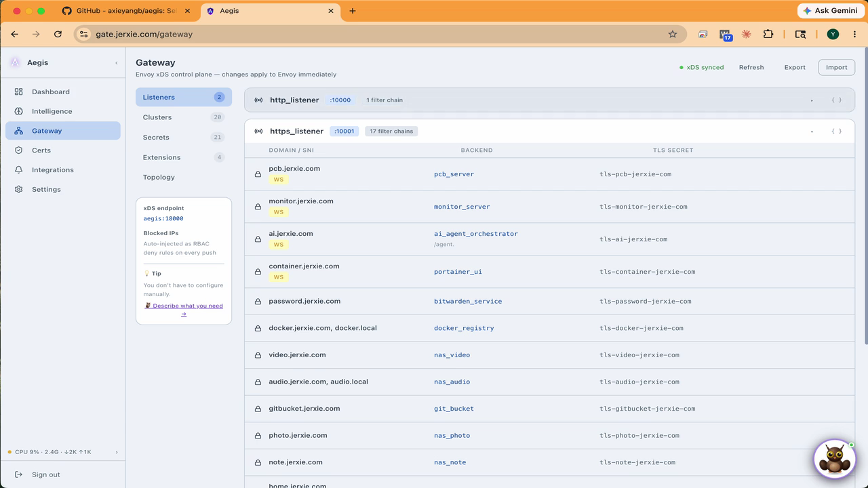868x488 pixels.
Task: Click the lock icon for ai.jerxie.com
Action: pos(258,239)
